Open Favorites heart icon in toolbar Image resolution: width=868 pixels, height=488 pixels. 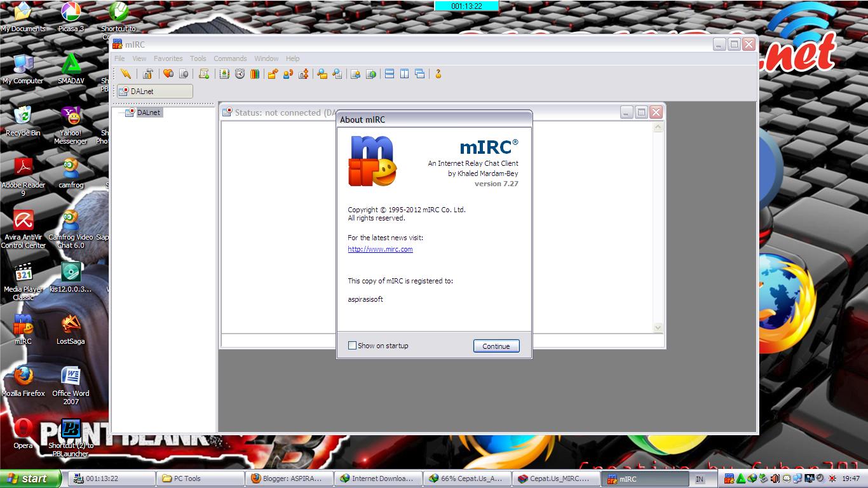point(168,74)
